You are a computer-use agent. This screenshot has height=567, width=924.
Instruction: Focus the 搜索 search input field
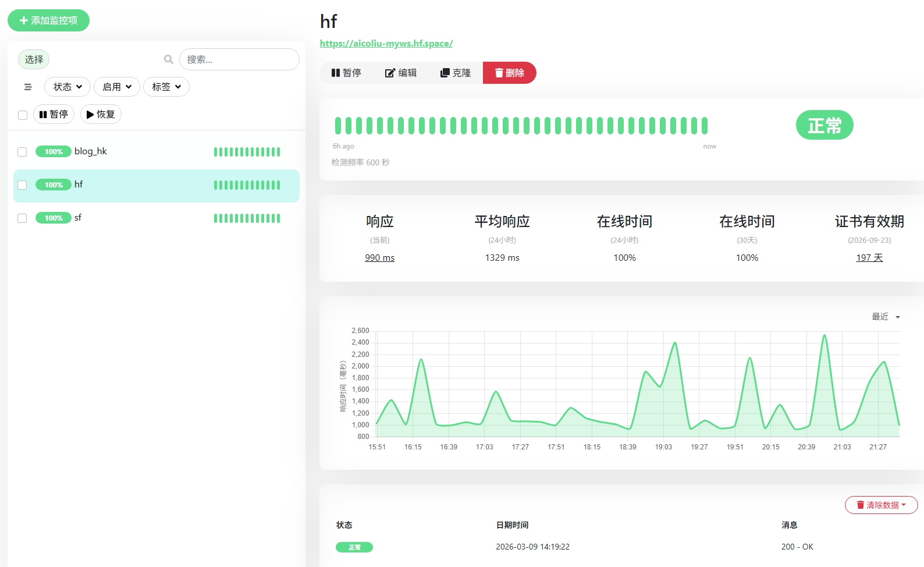(x=239, y=59)
